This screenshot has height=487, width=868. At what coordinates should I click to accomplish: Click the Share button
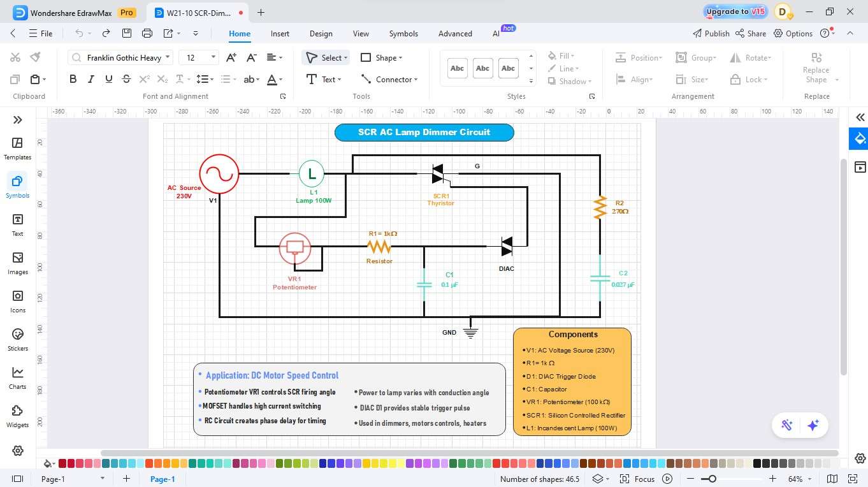tap(751, 33)
